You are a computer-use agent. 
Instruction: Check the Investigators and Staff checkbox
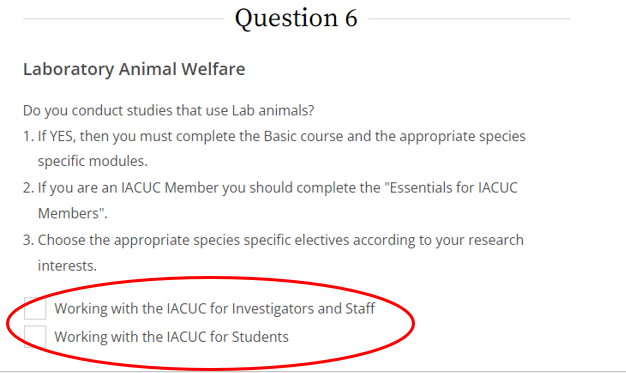pos(35,308)
